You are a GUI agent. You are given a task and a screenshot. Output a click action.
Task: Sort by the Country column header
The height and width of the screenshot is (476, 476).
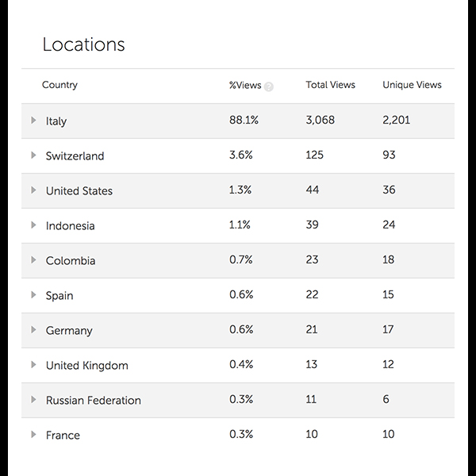click(x=59, y=85)
